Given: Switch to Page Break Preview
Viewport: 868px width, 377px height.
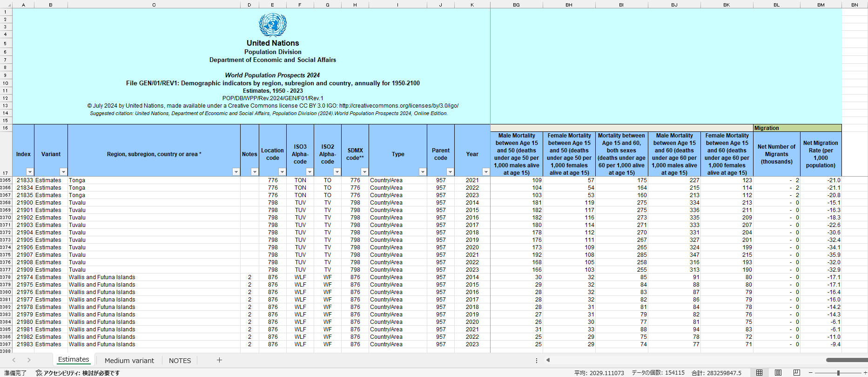Looking at the screenshot, I should pyautogui.click(x=796, y=372).
